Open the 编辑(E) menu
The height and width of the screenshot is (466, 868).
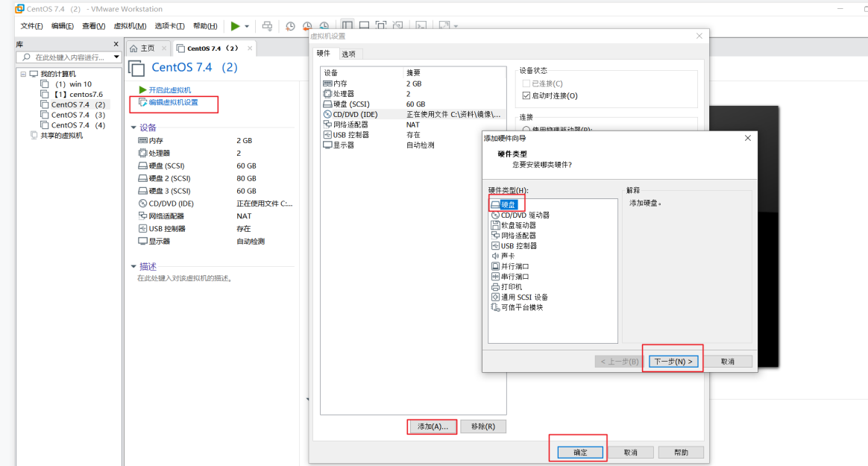[63, 26]
